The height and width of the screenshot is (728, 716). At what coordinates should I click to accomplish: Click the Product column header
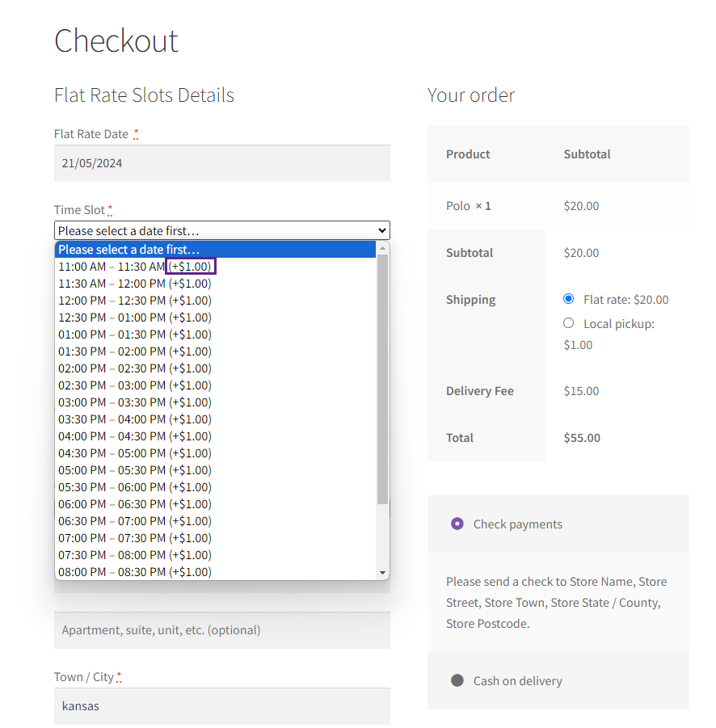468,154
